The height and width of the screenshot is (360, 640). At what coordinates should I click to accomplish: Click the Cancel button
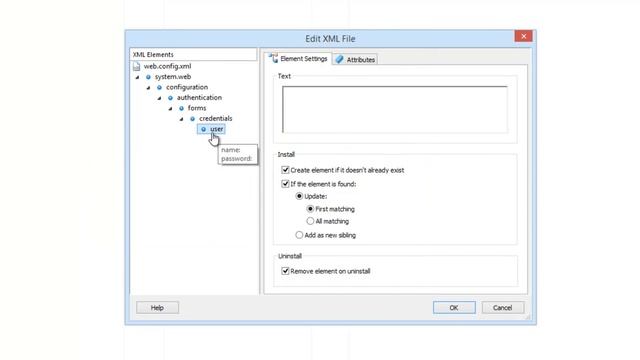[502, 308]
